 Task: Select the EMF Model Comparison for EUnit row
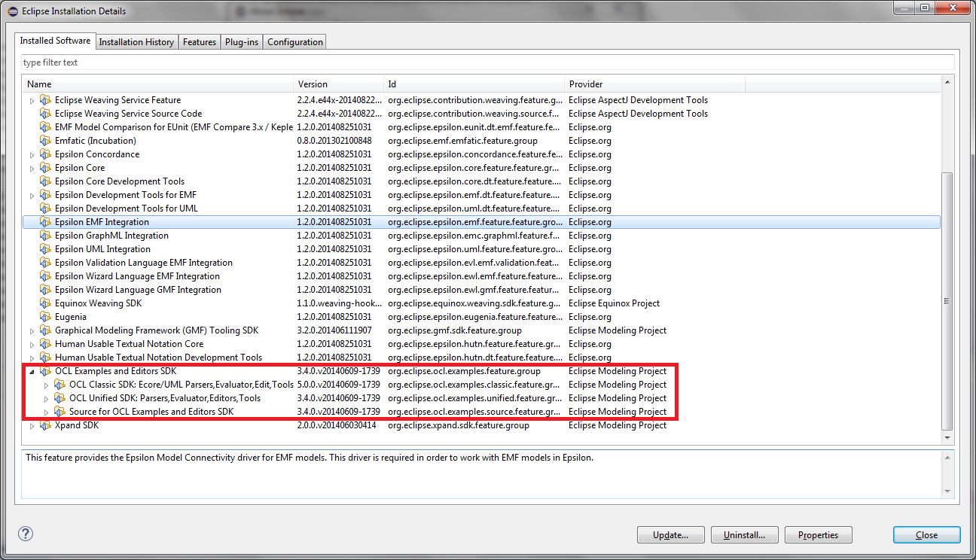(x=482, y=127)
